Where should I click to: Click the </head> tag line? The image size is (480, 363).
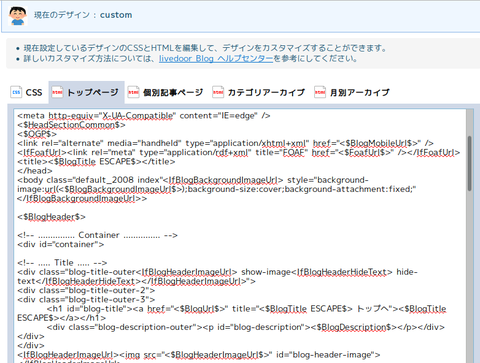coord(35,171)
